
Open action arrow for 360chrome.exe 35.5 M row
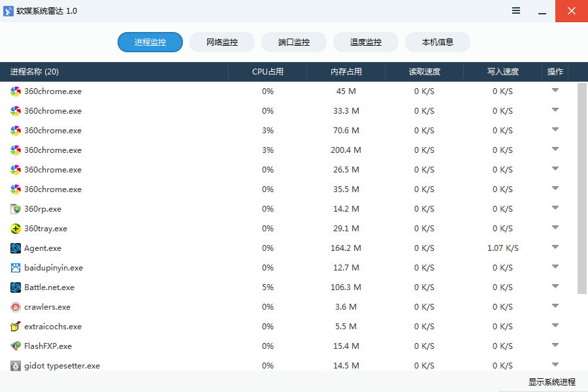[555, 188]
